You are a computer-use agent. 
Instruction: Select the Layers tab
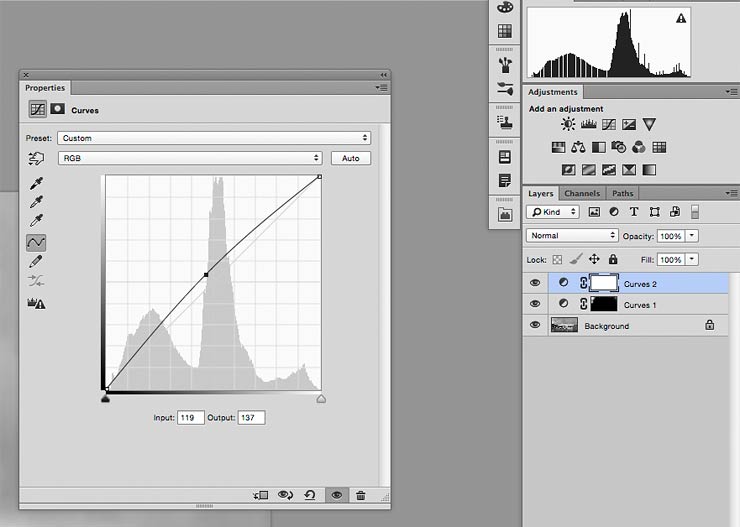click(540, 193)
